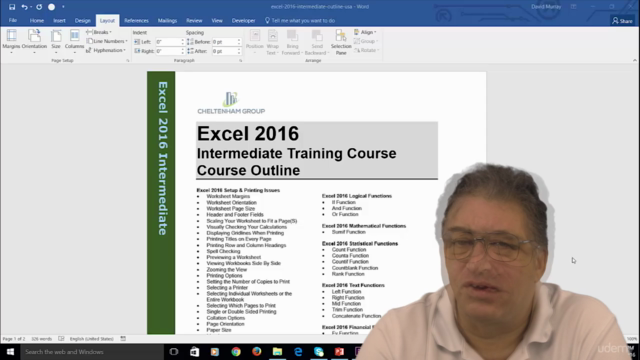Viewport: 640px width, 360px height.
Task: Open the Orientation options
Action: coord(34,41)
